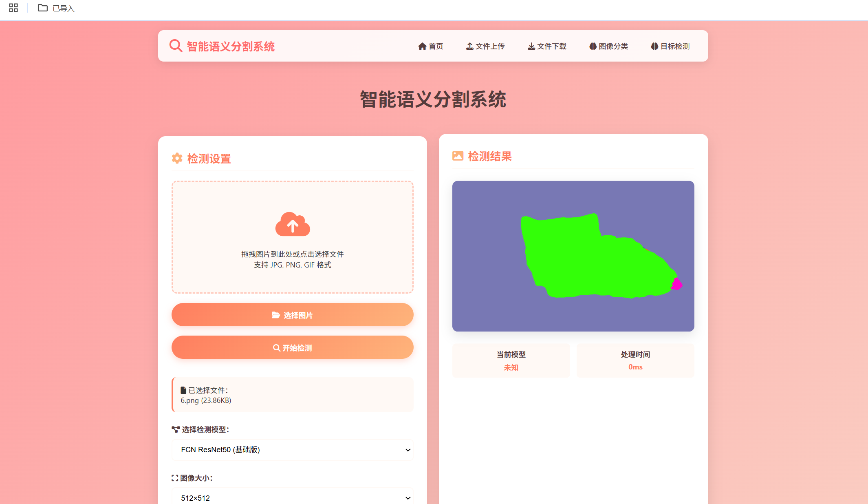The height and width of the screenshot is (504, 868).
Task: Click the 智能语义分割系统 brand title in navbar
Action: click(x=231, y=46)
